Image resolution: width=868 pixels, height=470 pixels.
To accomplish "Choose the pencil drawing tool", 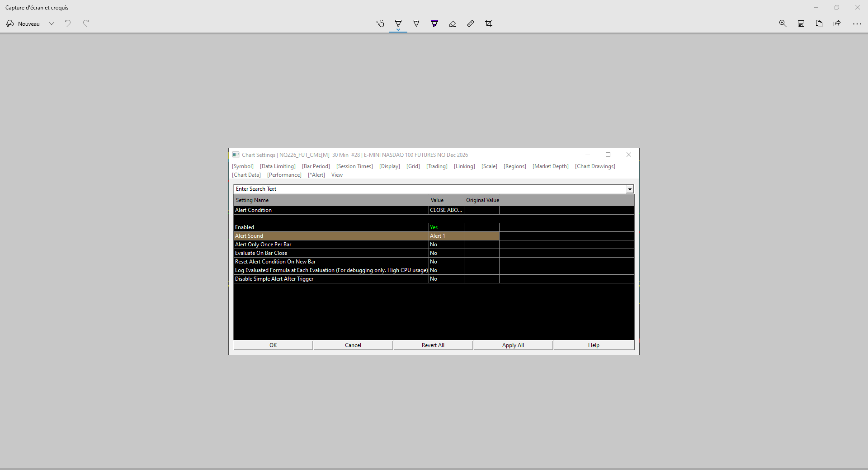I will (416, 23).
